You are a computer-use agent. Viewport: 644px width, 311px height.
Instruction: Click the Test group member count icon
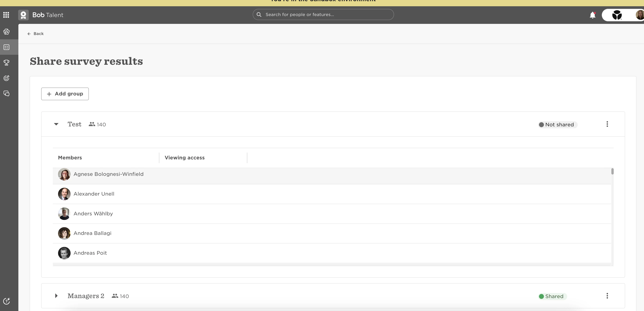pos(92,124)
